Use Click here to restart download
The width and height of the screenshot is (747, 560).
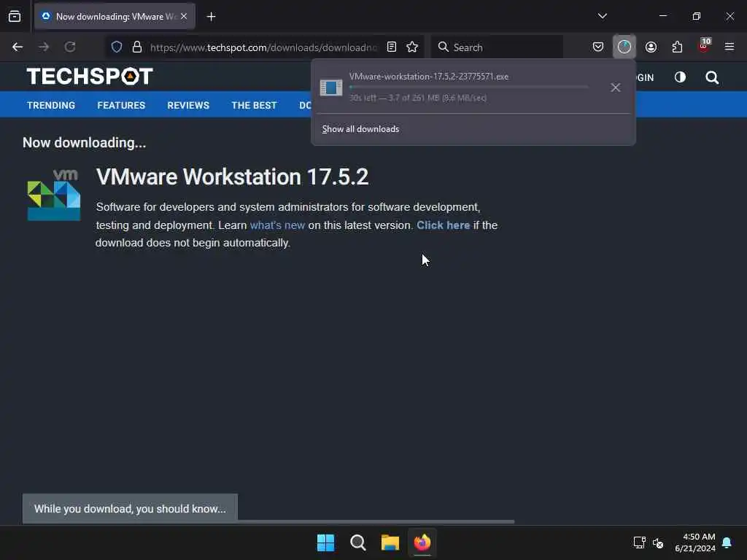tap(443, 225)
